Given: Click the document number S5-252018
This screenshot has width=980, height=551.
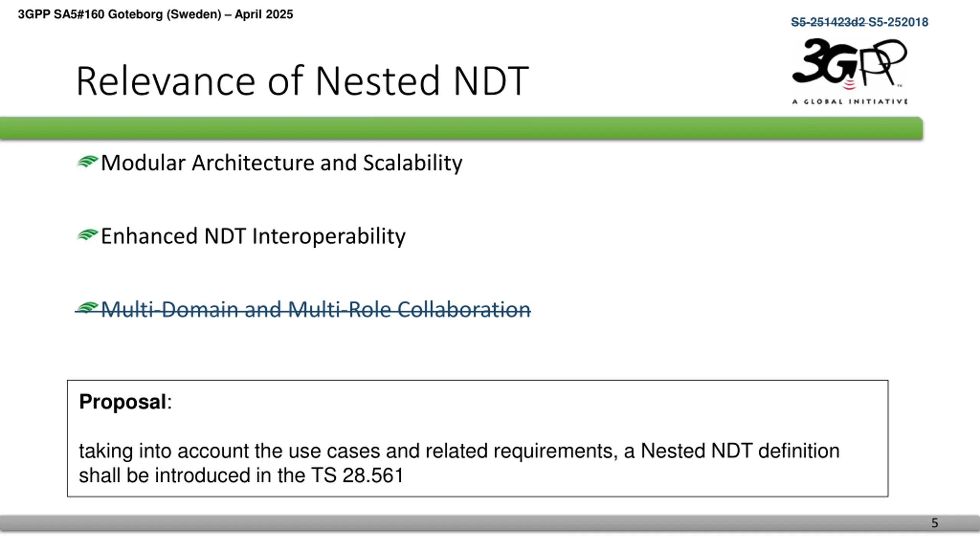Looking at the screenshot, I should point(898,22).
